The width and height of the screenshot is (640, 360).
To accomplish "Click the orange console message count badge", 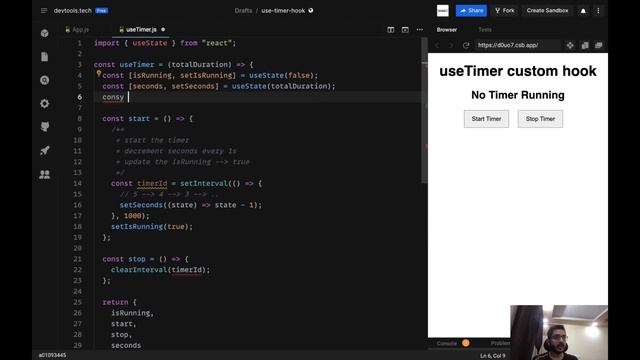I will click(466, 343).
